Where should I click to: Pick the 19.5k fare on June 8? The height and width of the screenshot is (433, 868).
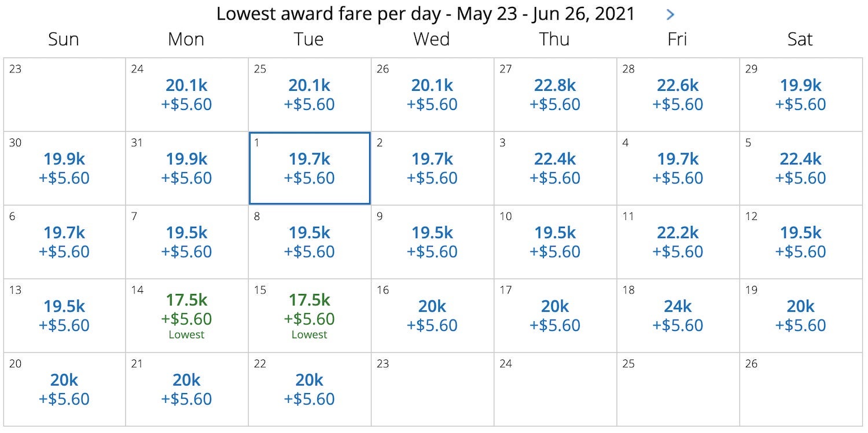(310, 241)
